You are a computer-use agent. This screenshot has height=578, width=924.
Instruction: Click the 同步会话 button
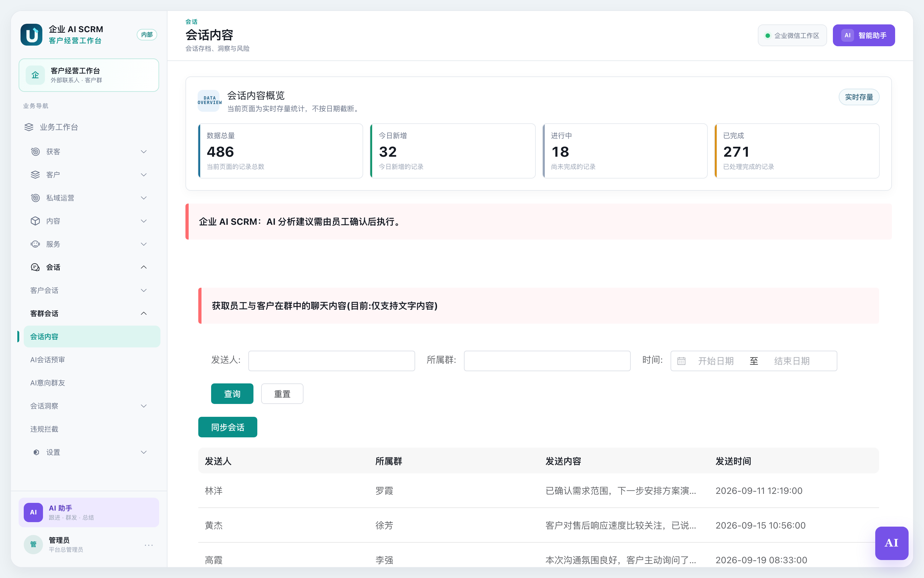click(227, 427)
